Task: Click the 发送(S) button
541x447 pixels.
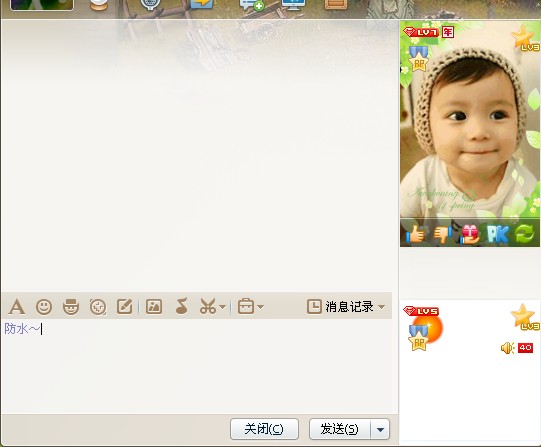Action: click(x=340, y=429)
